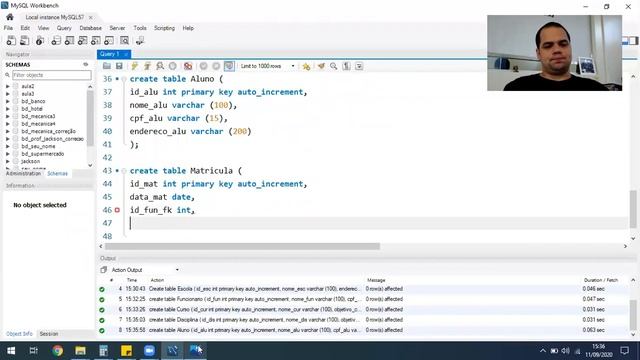This screenshot has width=640, height=360.
Task: Create a new stored procedure icon
Action: tap(96, 40)
